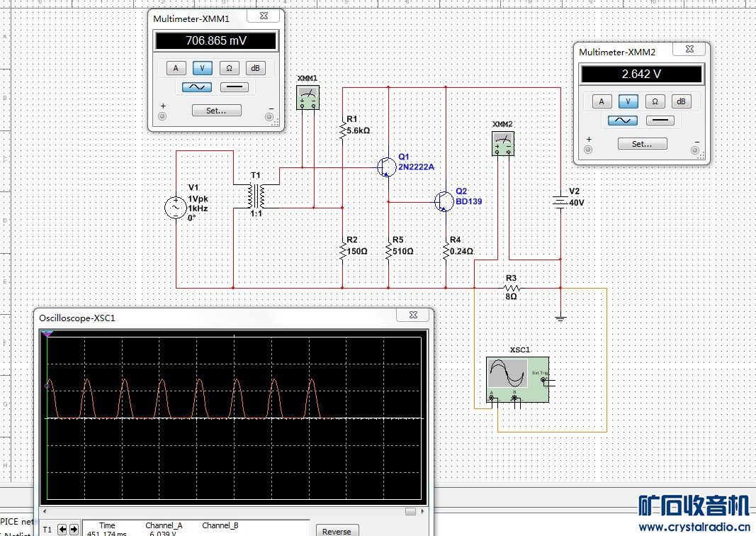The image size is (756, 536).
Task: Switch XMM1 to ohmmeter mode (Ω)
Action: click(229, 68)
